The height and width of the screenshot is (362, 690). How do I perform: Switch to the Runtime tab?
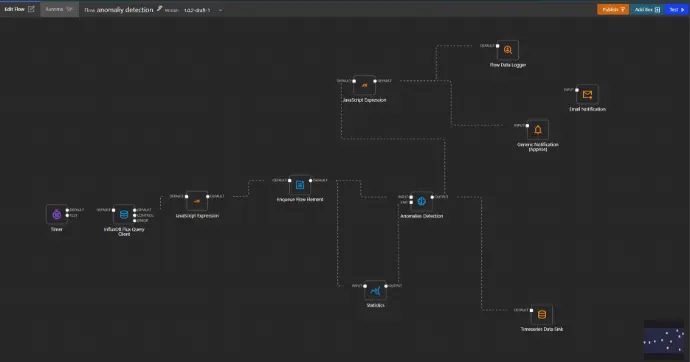[59, 9]
